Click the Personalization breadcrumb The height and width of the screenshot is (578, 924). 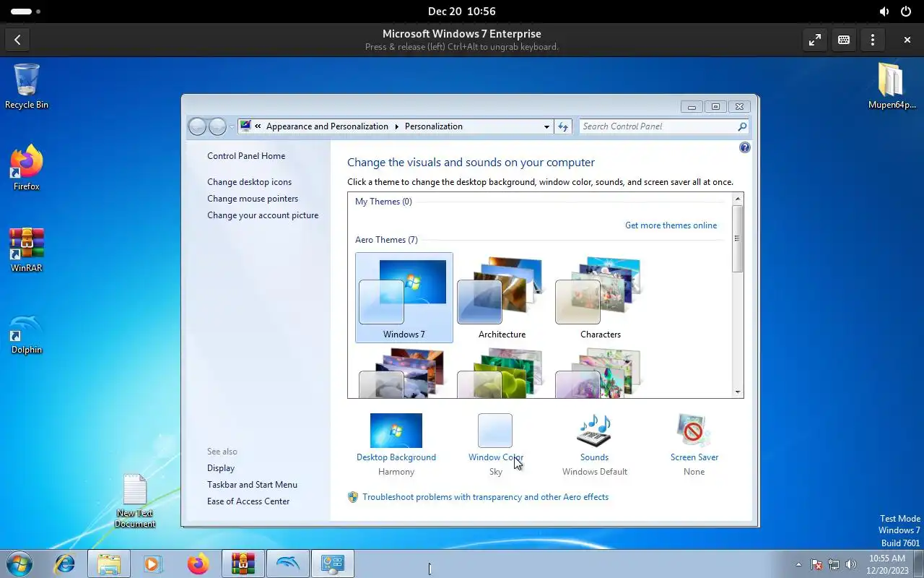coord(434,126)
